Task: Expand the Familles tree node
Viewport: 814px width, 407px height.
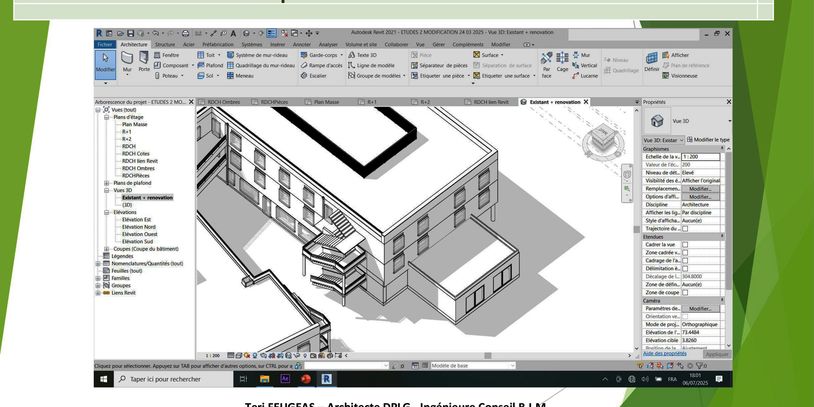Action: (98, 278)
